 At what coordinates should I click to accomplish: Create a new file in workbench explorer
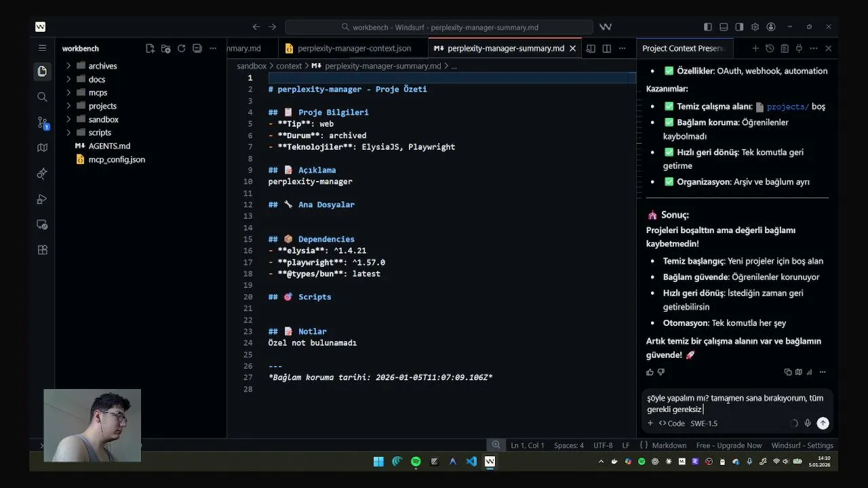pos(150,49)
